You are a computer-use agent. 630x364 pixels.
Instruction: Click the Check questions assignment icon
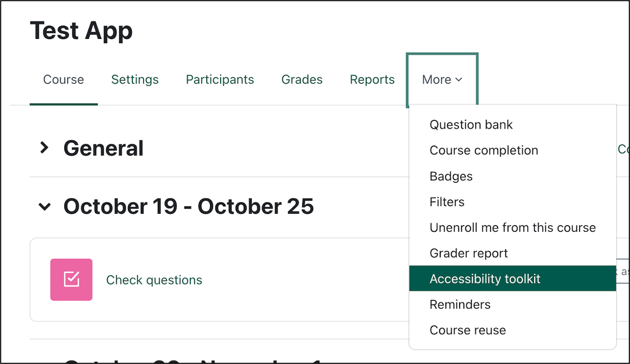[71, 279]
